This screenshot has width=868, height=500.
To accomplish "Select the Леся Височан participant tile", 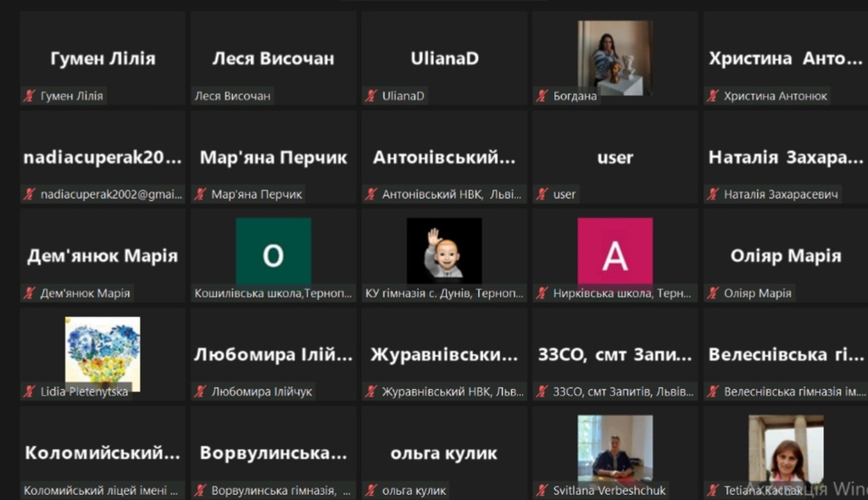I will (x=274, y=58).
